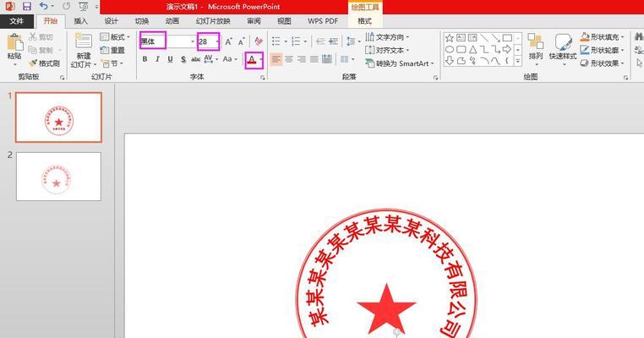The height and width of the screenshot is (338, 644).
Task: Select the star shape in shapes gallery
Action: (450, 38)
